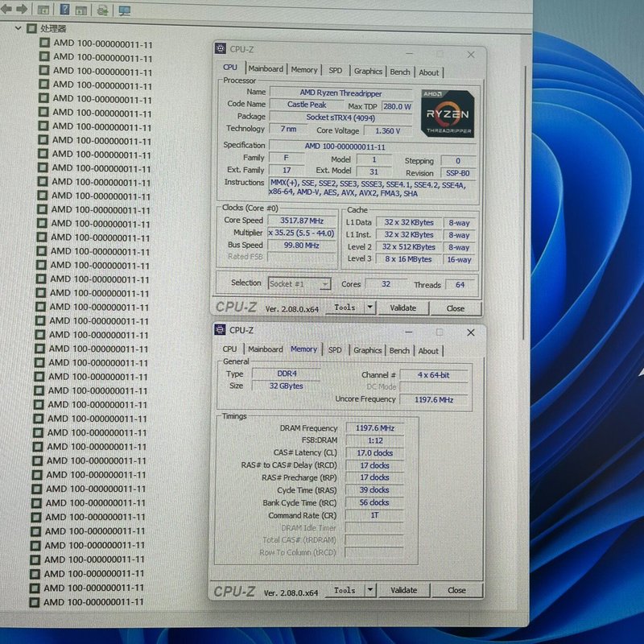Toggle the show/hide console tree icon
The height and width of the screenshot is (644, 644).
(43, 10)
